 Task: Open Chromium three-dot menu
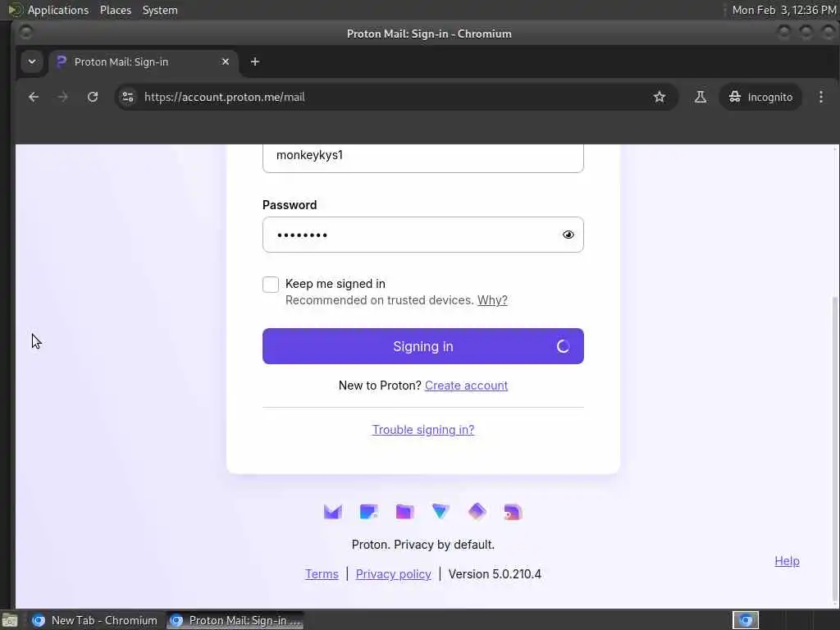point(820,97)
